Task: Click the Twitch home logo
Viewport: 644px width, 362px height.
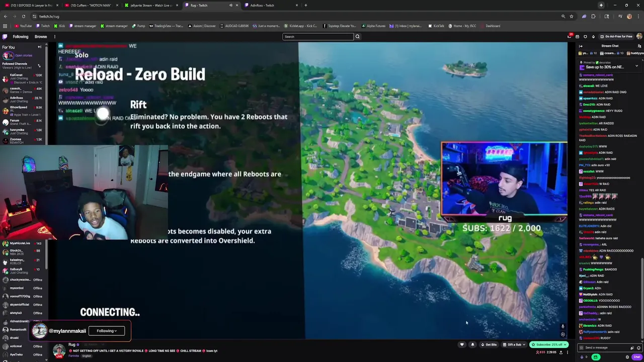Action: (x=5, y=37)
